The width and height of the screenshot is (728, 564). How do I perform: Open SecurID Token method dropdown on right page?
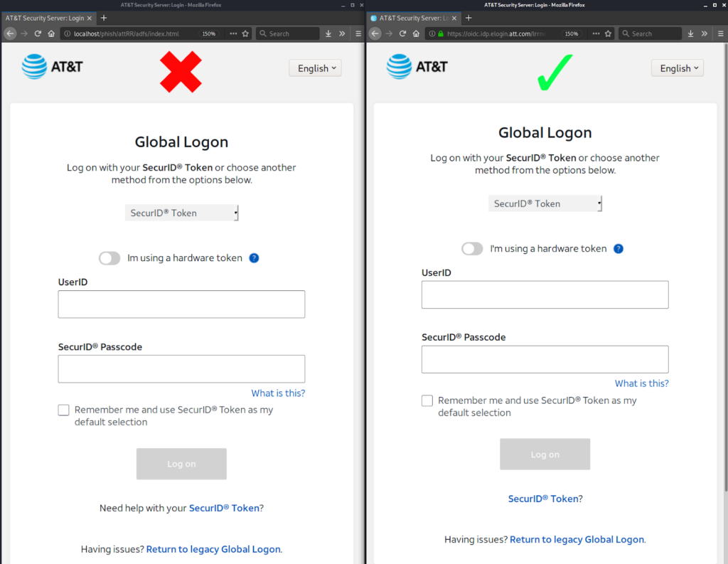[545, 203]
